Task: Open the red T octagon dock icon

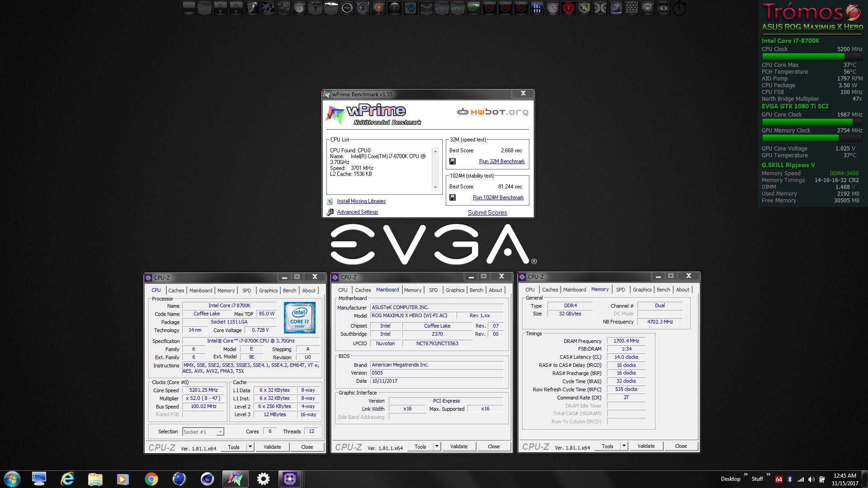Action: 568,8
